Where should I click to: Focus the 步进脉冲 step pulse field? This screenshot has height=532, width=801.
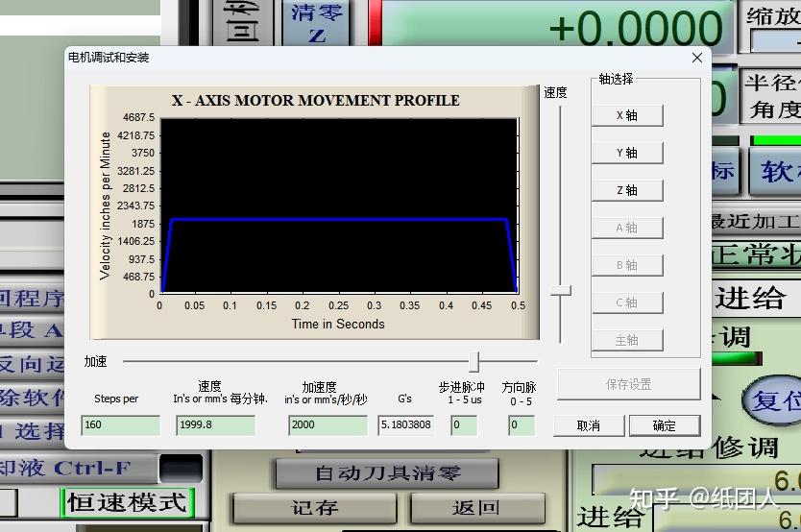[464, 424]
